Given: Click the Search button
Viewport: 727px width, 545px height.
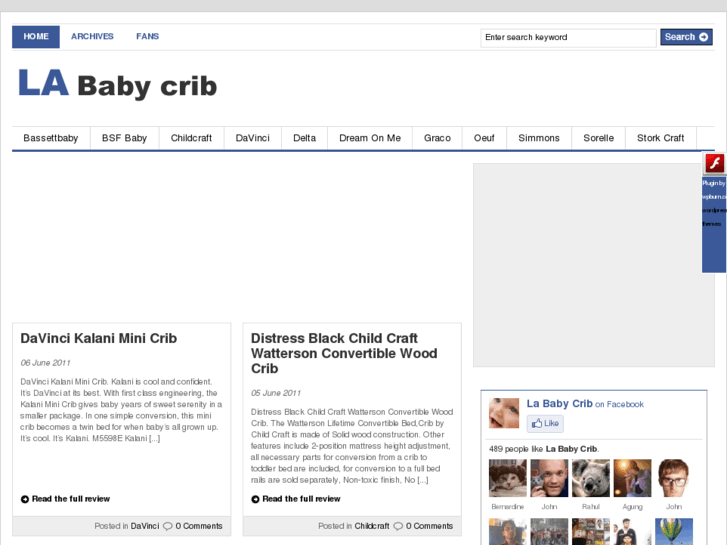Looking at the screenshot, I should (x=686, y=37).
